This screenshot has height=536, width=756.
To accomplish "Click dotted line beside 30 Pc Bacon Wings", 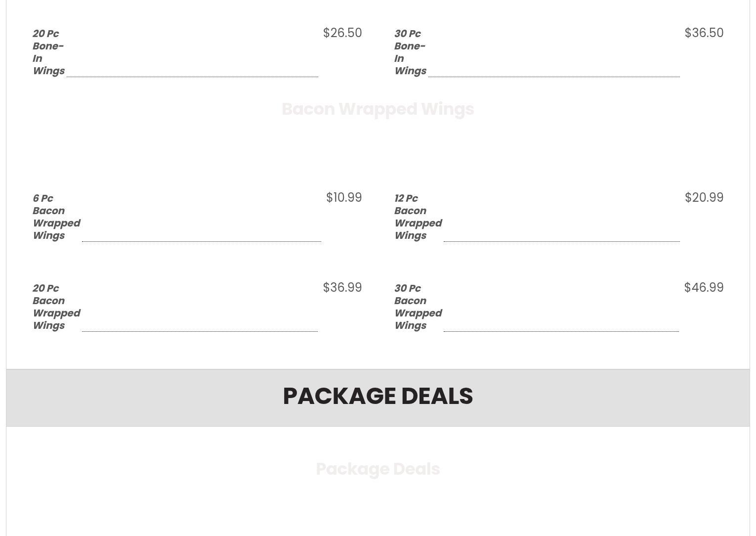I will click(561, 331).
